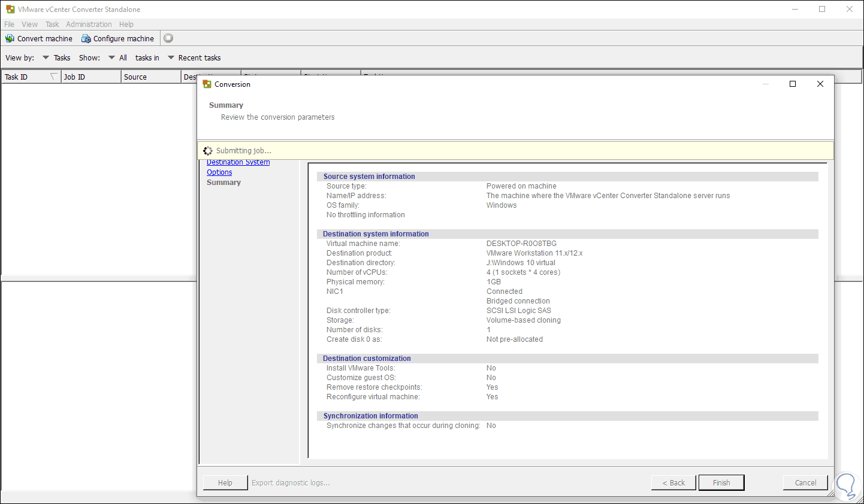Click the Convert machine toolbar button
The width and height of the screenshot is (864, 504).
click(39, 38)
